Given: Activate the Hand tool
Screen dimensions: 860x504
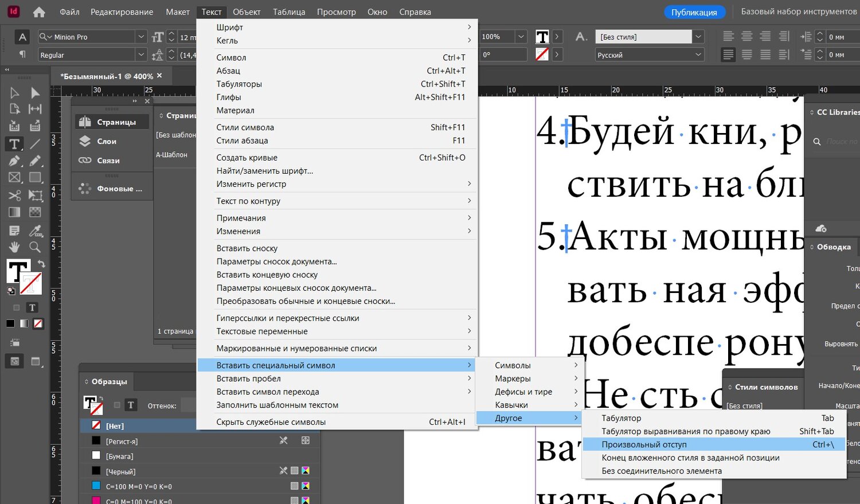Looking at the screenshot, I should click(14, 247).
